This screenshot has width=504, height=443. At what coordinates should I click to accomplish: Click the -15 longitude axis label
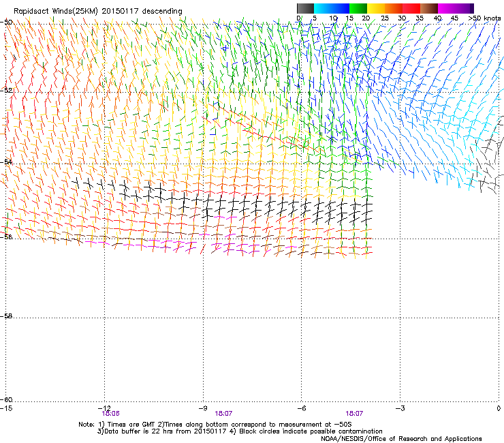click(x=6, y=408)
